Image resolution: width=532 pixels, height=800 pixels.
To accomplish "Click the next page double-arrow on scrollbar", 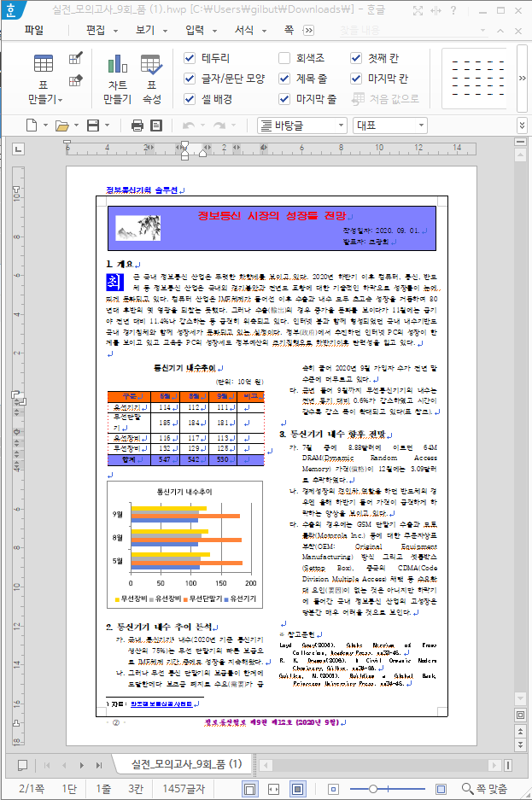I will pos(520,745).
